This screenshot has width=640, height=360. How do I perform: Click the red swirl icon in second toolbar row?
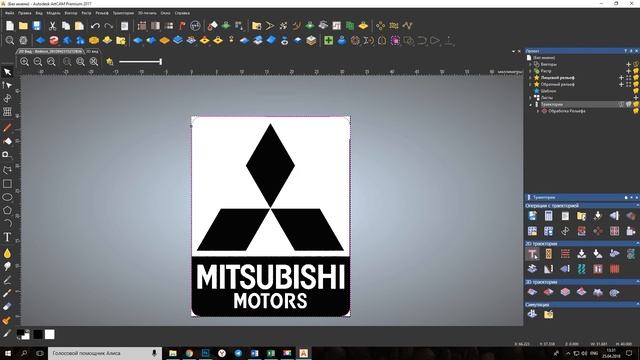54,40
